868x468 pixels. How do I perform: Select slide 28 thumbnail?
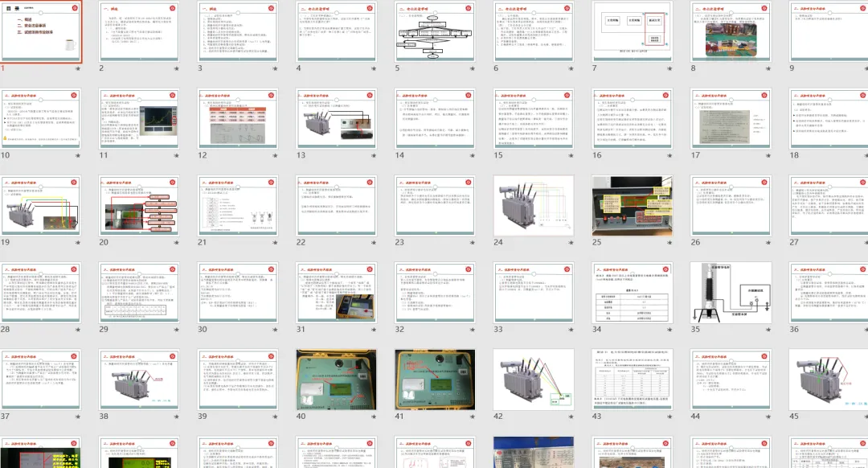tap(41, 293)
